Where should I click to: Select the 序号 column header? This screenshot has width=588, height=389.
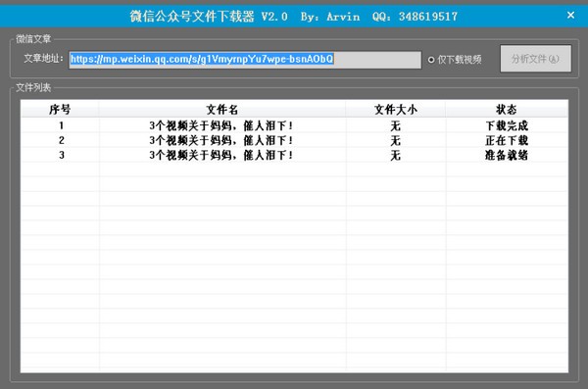tap(60, 109)
